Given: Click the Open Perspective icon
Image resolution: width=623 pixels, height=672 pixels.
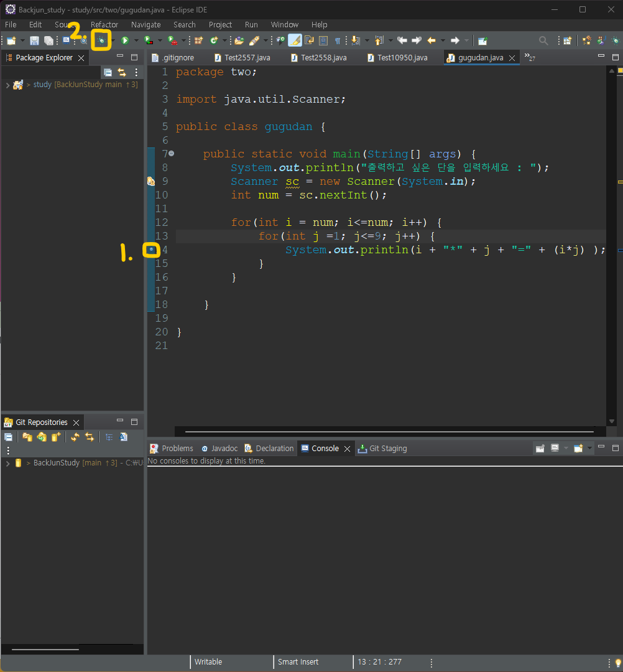Looking at the screenshot, I should coord(567,40).
